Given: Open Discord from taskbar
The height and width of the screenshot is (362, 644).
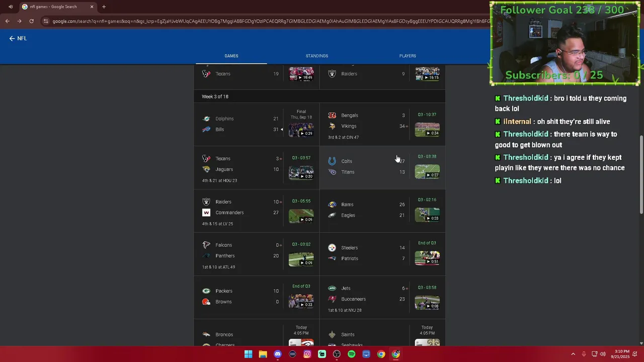Looking at the screenshot, I should pyautogui.click(x=278, y=354).
